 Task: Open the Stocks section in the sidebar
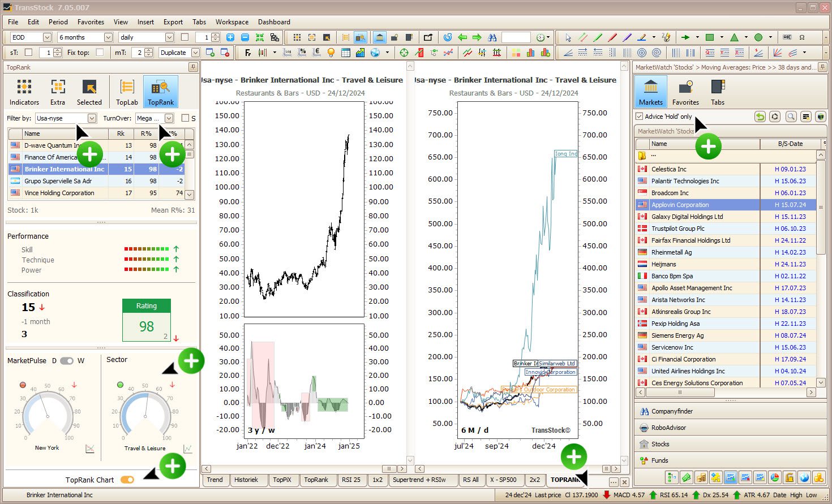coord(660,443)
